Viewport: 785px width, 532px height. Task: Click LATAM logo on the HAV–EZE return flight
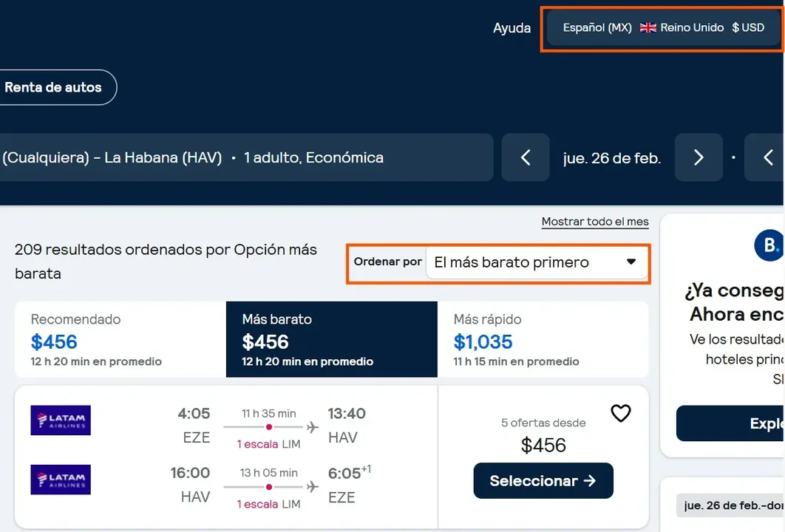tap(61, 480)
